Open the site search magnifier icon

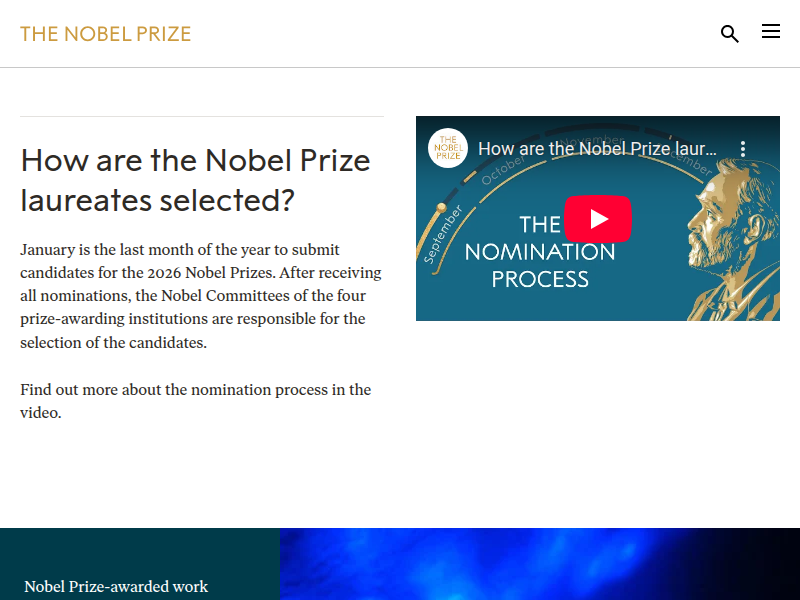point(730,34)
